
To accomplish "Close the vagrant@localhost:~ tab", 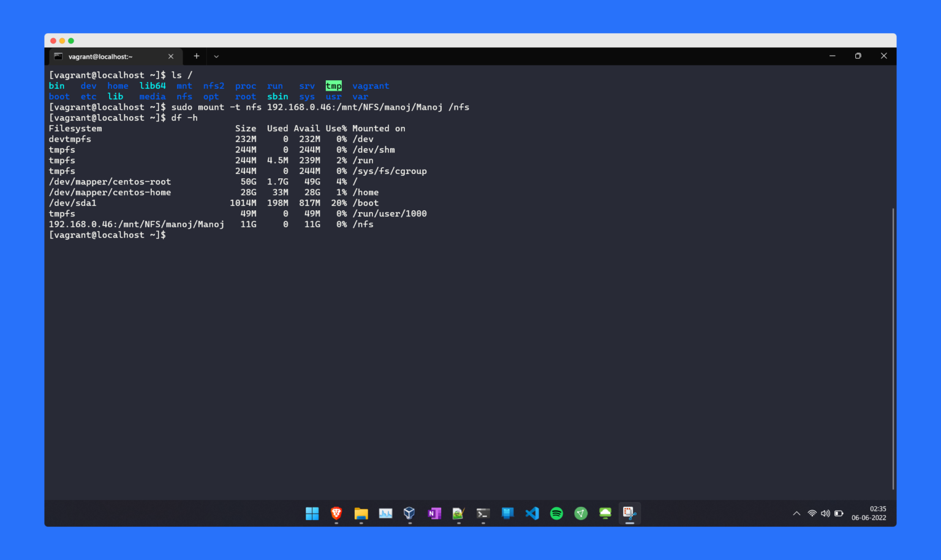I will tap(171, 56).
